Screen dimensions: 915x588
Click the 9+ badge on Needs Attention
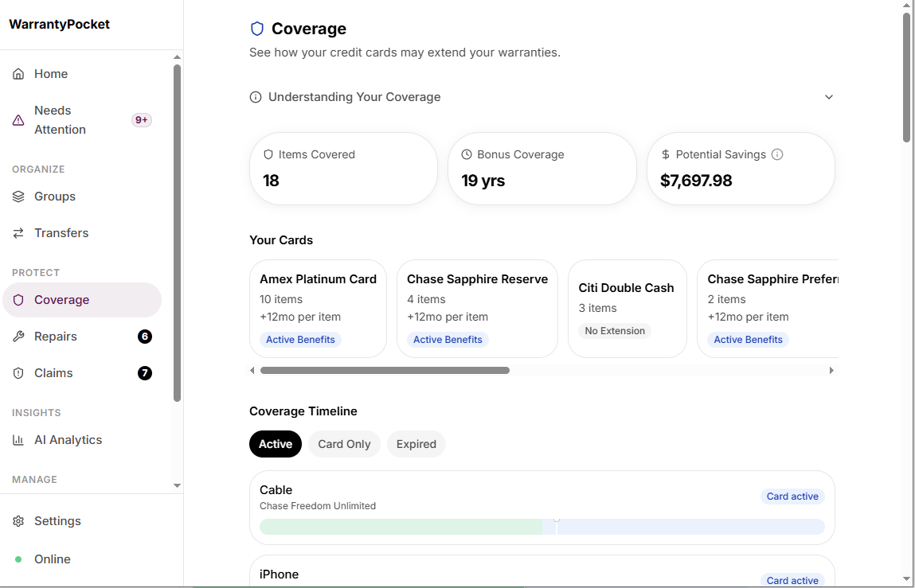[142, 120]
